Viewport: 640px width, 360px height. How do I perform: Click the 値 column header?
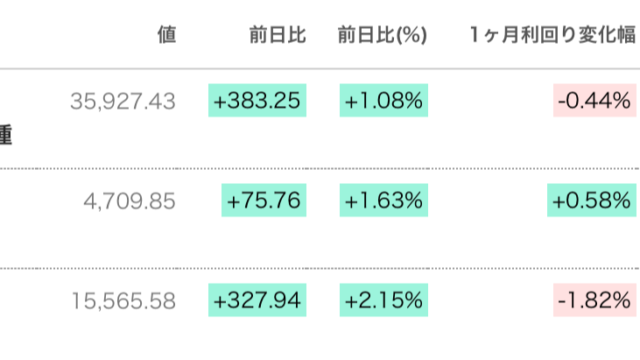(x=167, y=34)
